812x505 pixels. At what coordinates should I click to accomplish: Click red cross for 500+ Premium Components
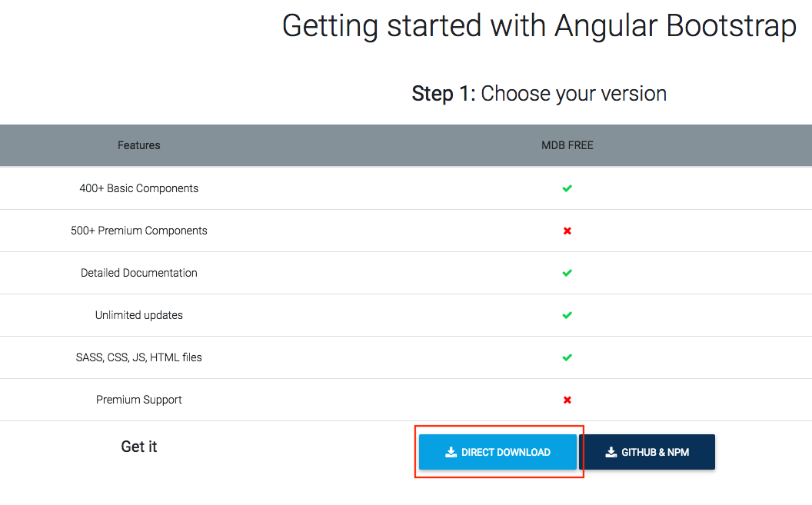click(567, 231)
